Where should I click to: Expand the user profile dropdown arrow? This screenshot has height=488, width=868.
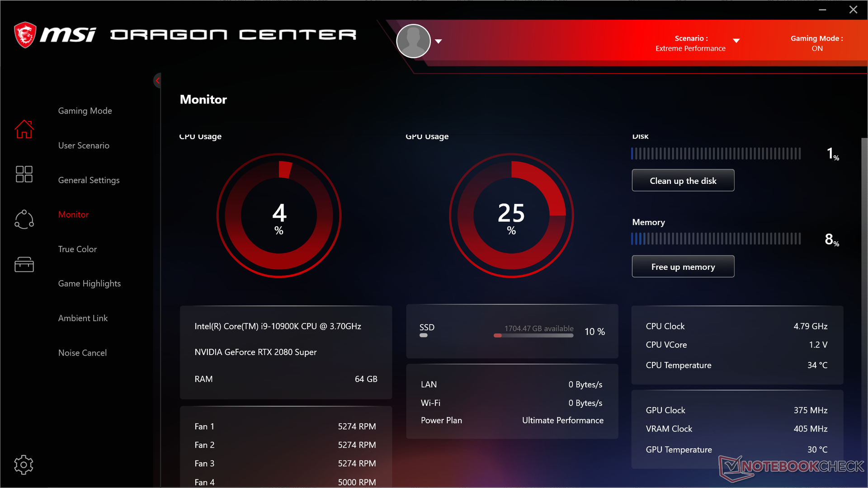[438, 41]
